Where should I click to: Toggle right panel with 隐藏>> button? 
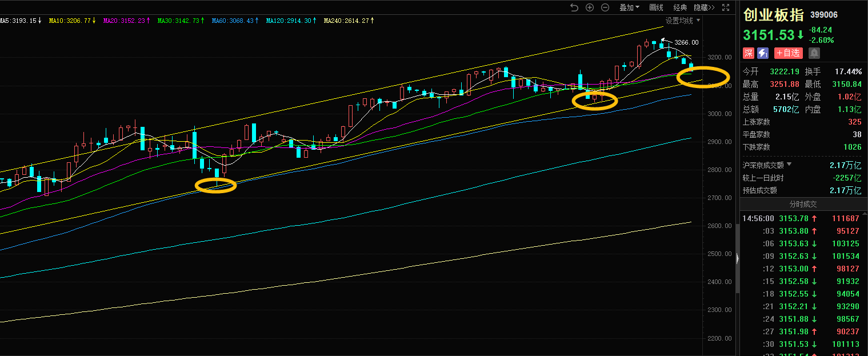(704, 7)
